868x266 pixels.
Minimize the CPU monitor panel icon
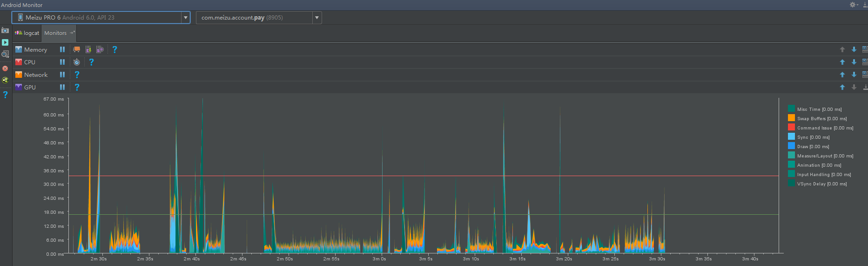(865, 62)
